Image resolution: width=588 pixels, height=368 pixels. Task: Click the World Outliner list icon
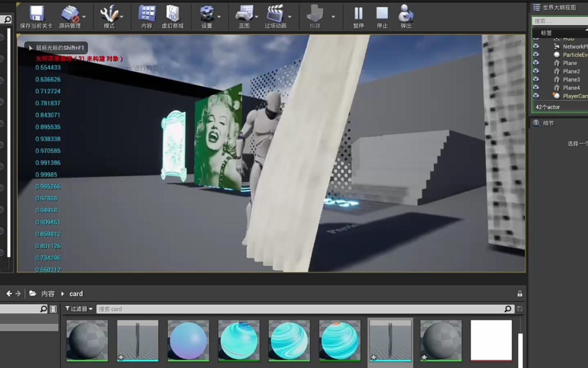click(x=537, y=7)
